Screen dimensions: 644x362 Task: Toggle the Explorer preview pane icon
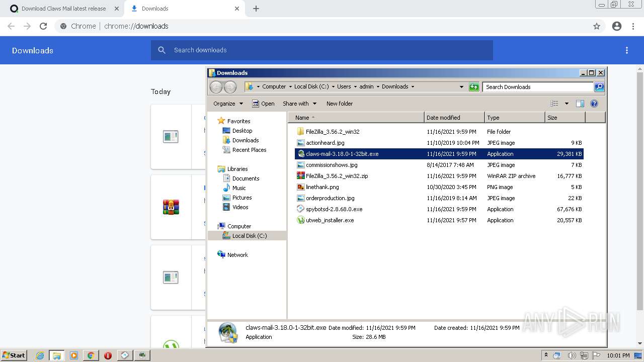click(580, 104)
